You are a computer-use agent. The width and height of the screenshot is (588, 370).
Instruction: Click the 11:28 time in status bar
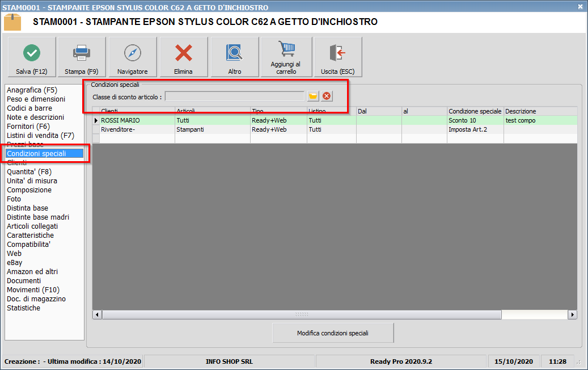point(557,361)
